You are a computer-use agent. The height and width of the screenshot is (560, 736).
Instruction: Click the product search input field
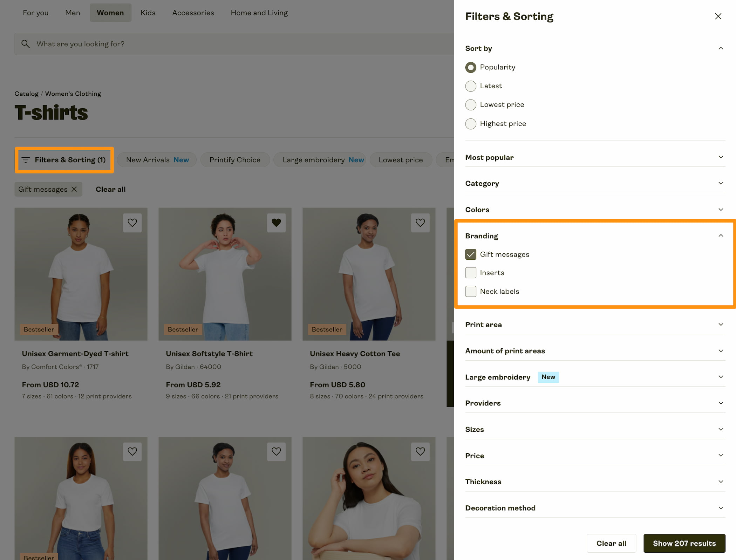(x=234, y=44)
